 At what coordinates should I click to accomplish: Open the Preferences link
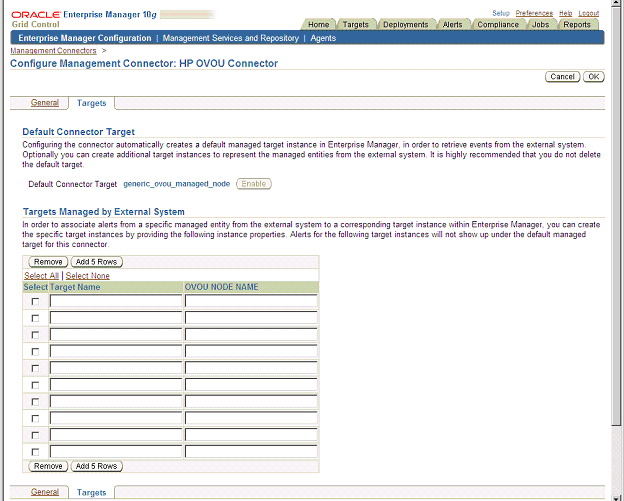(534, 13)
